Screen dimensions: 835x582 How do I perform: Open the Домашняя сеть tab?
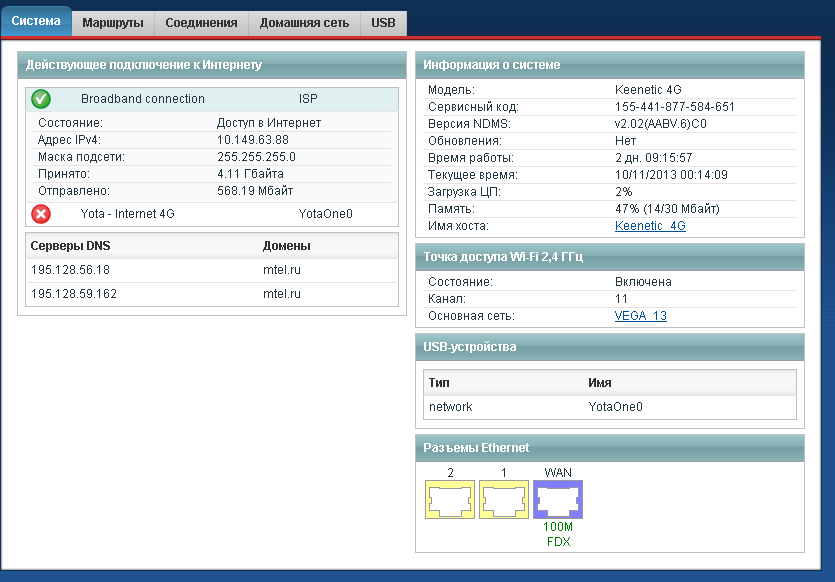[x=304, y=23]
